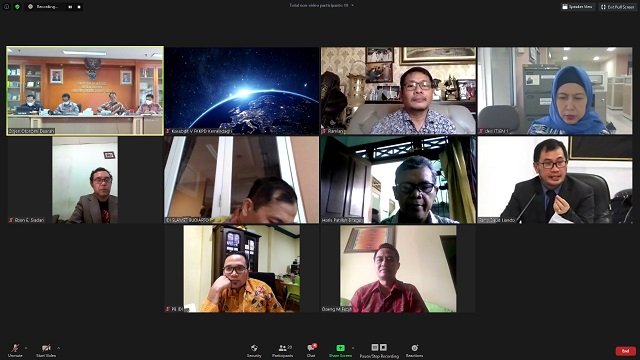Stop recording from top indicator

pos(79,7)
